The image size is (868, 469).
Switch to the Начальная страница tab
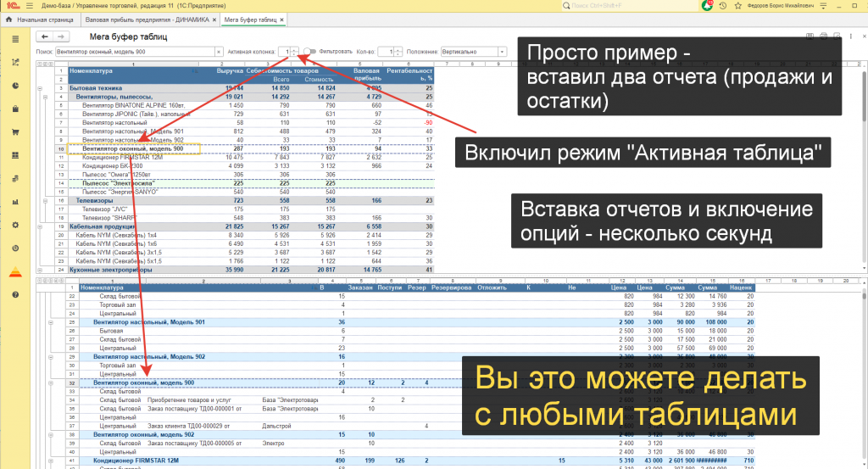[x=40, y=20]
